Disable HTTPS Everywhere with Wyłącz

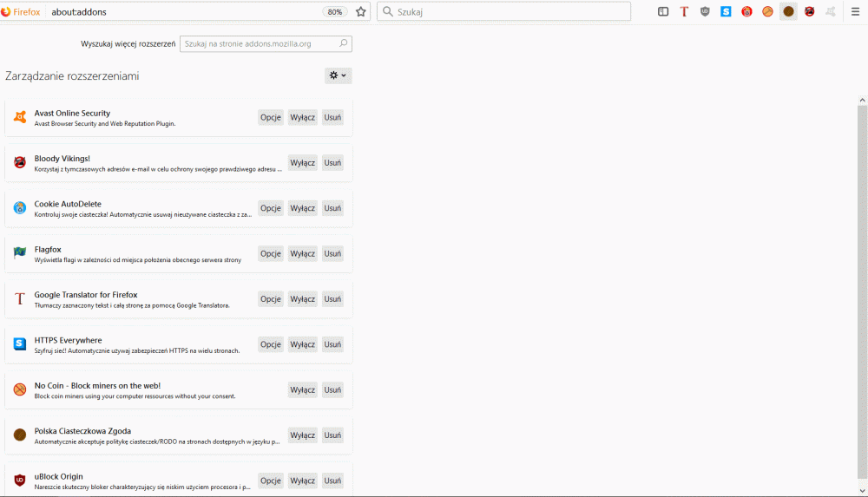(303, 344)
